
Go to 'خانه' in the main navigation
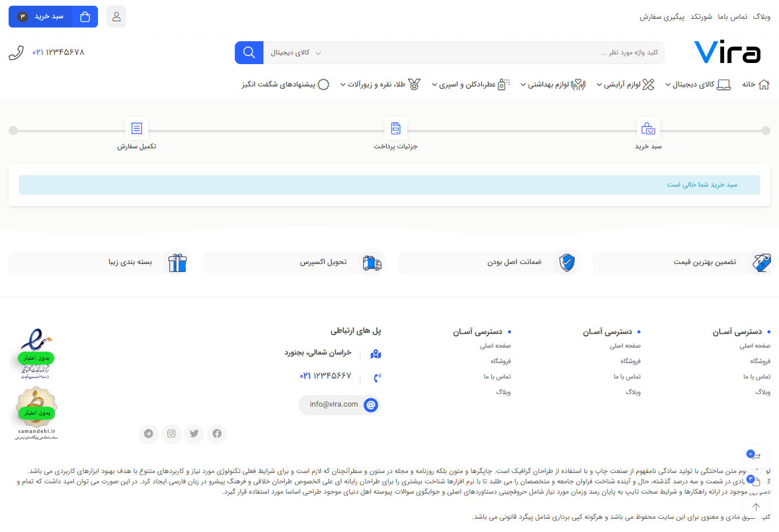pyautogui.click(x=756, y=85)
